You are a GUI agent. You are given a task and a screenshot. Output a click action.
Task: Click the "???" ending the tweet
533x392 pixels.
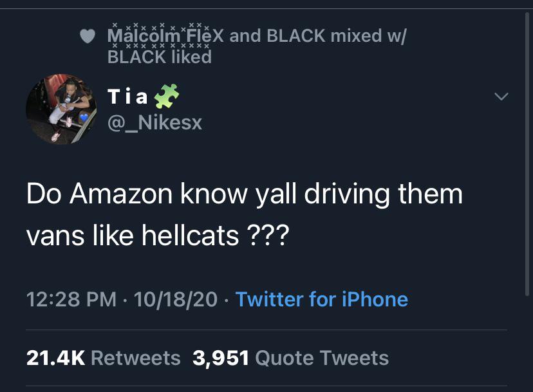click(x=268, y=237)
